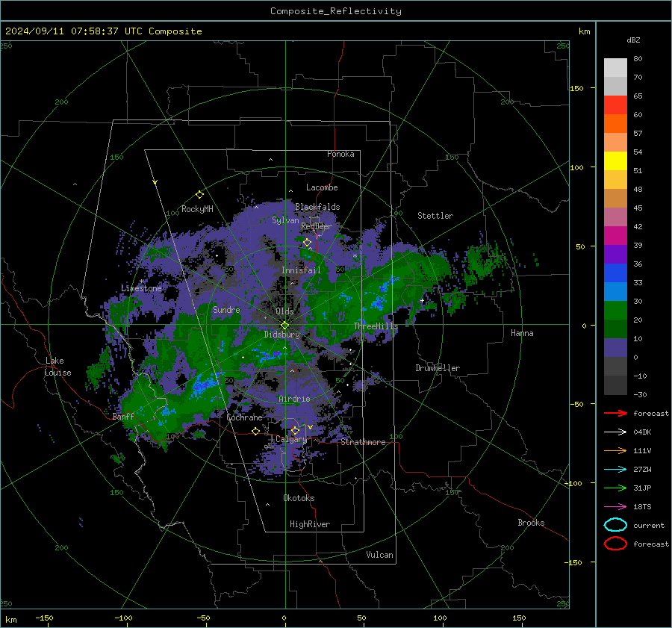Click the -150 tick label on bottom axis

point(44,618)
